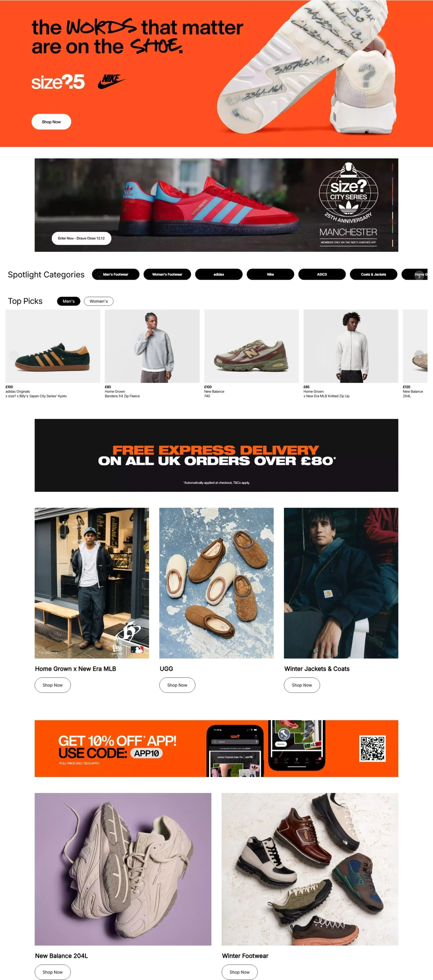433x980 pixels.
Task: Select the Coats & Jackets category
Action: 373,274
